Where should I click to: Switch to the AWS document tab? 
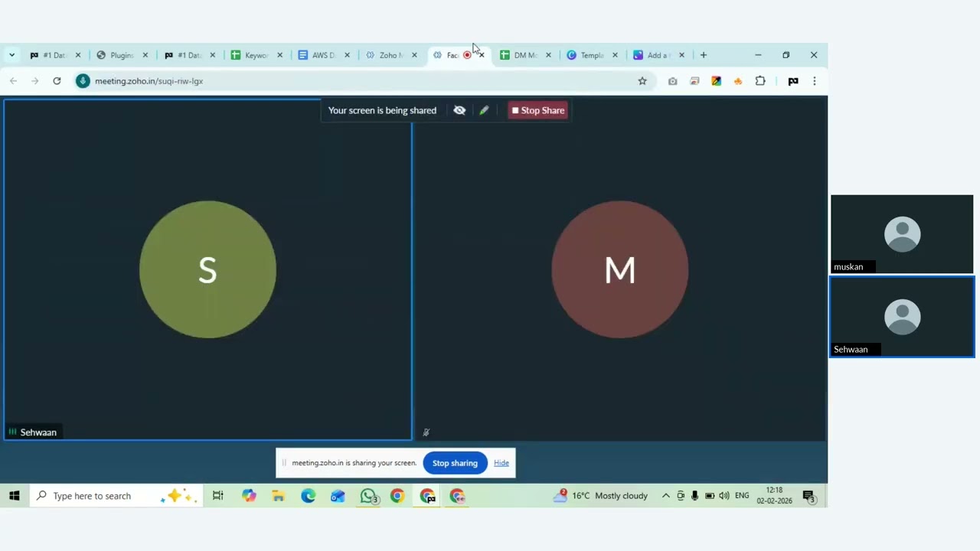click(x=324, y=55)
